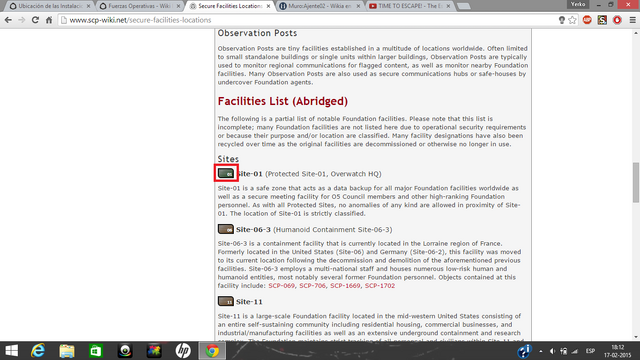Switch to 'TIME TO ESCAPE!' YouTube tab
Viewport: 640px width, 360px height.
(x=409, y=6)
